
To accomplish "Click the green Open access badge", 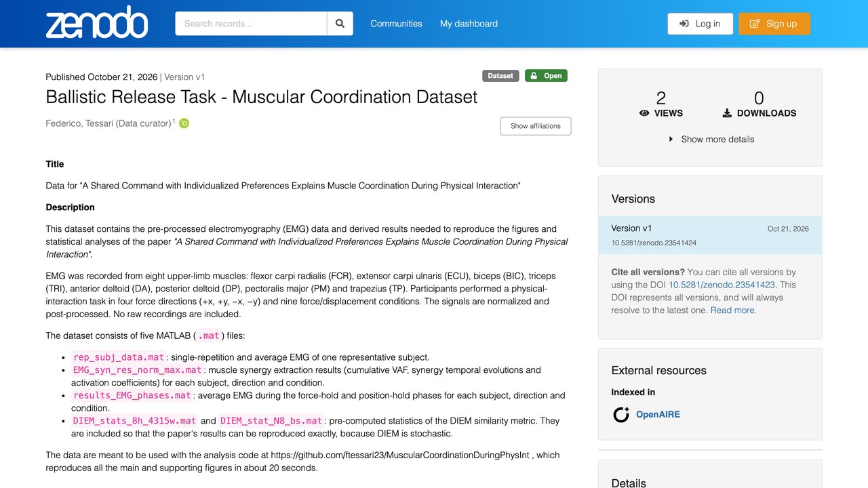I will click(546, 76).
